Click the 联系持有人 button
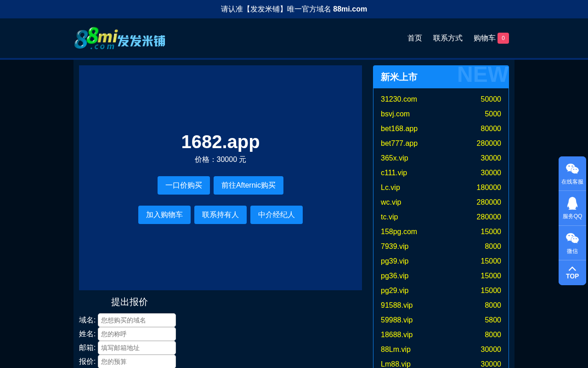The height and width of the screenshot is (368, 588). (x=220, y=215)
